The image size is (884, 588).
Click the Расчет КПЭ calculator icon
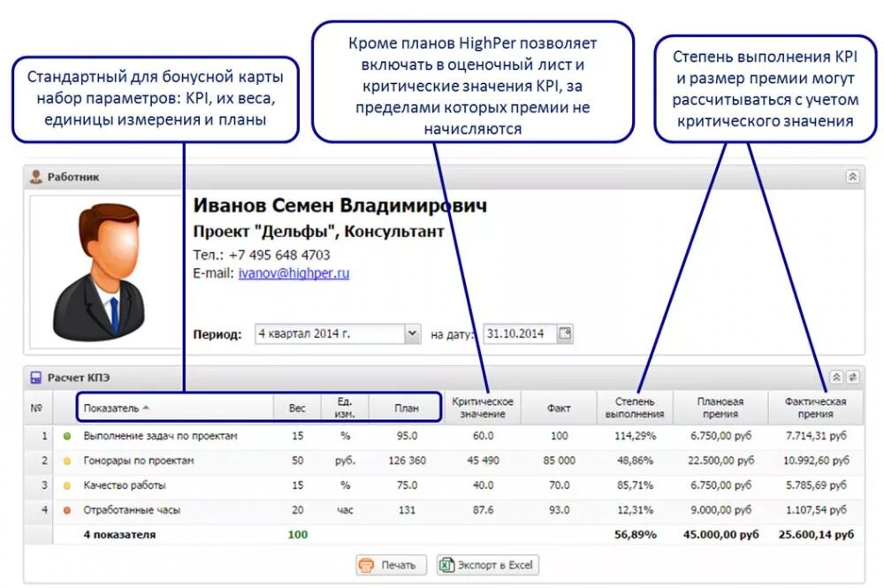tap(35, 378)
